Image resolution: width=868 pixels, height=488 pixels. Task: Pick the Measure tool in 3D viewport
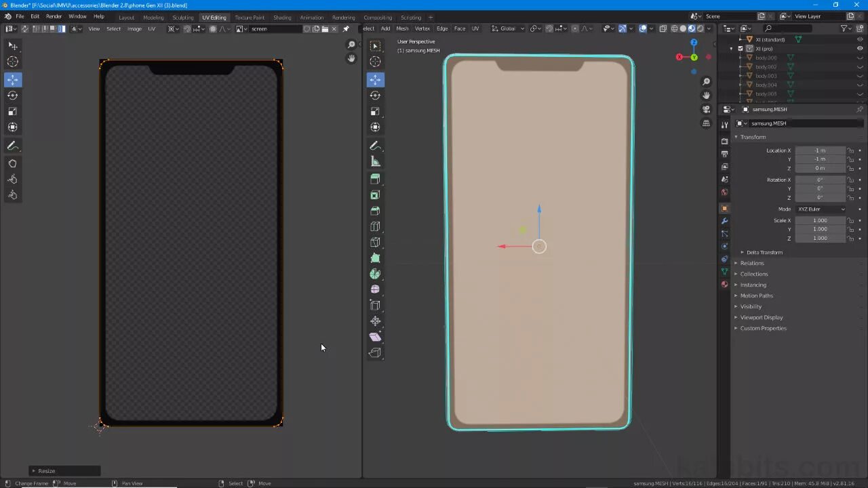[x=375, y=161]
